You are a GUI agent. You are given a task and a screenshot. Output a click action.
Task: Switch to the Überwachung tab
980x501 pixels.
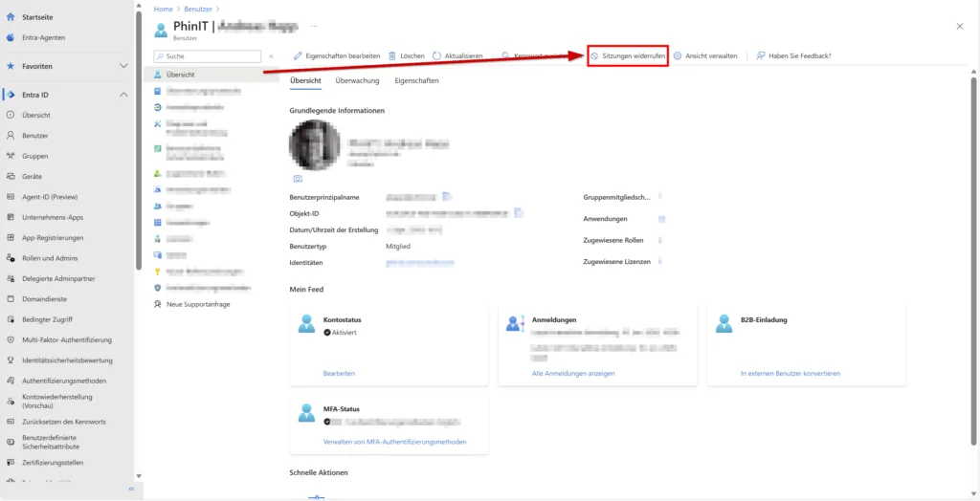pyautogui.click(x=357, y=81)
